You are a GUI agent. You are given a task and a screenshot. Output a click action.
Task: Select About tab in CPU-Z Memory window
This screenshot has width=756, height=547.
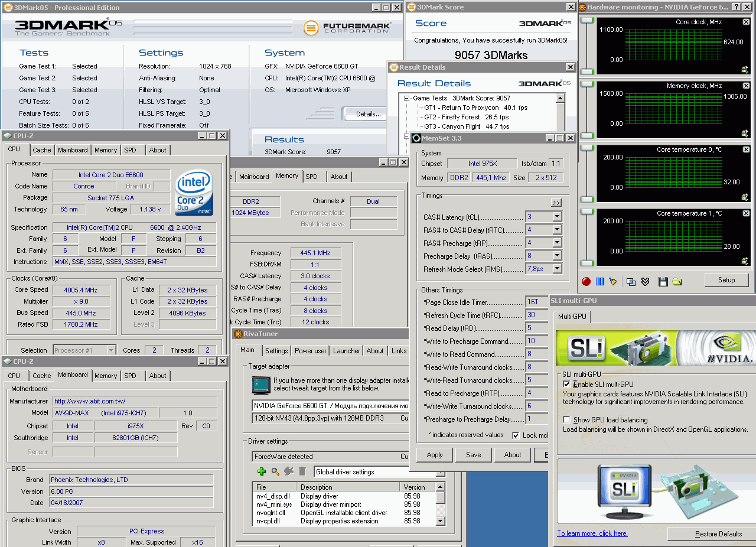point(339,177)
